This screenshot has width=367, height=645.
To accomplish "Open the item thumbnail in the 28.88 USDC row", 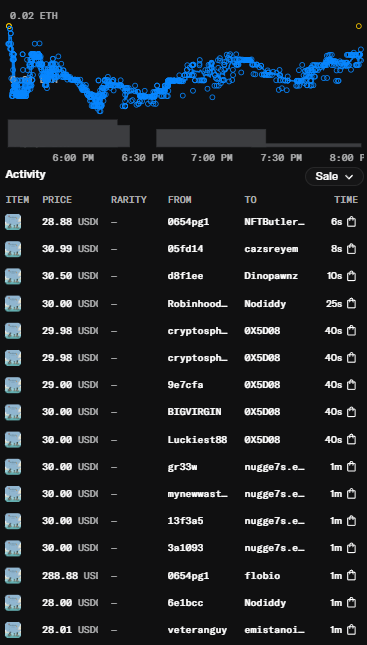I will (x=13, y=222).
